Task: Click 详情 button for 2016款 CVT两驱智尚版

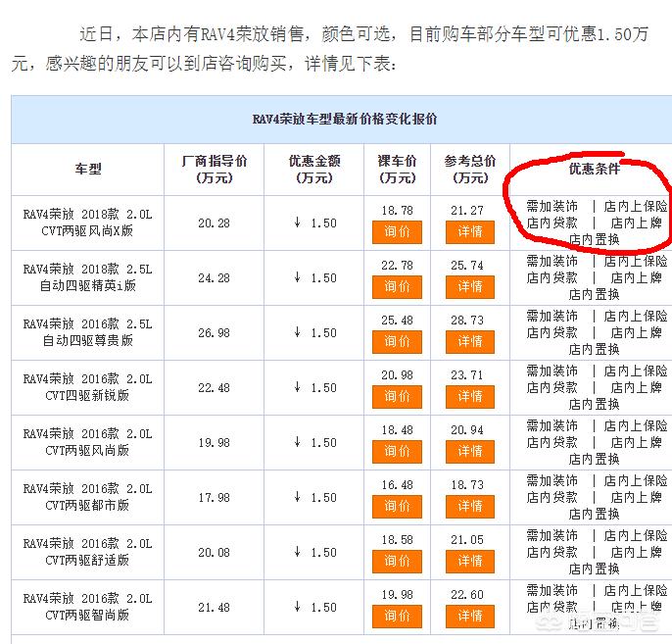Action: [470, 617]
